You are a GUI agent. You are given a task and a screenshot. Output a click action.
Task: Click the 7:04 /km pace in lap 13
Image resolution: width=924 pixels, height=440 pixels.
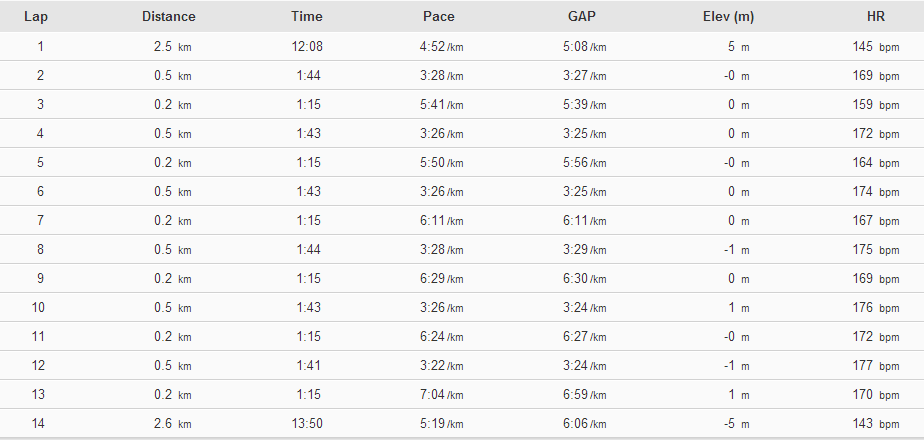tap(441, 395)
